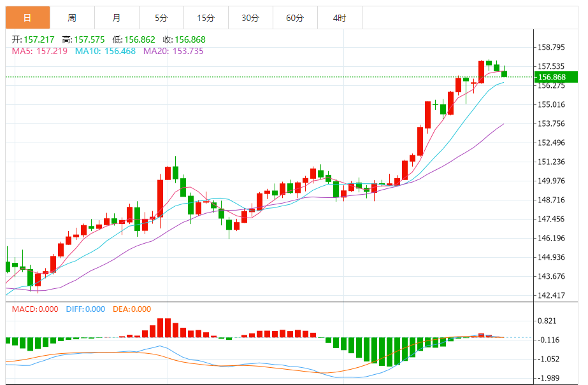Click the open price 157.217 value
Image resolution: width=588 pixels, height=385 pixels.
[39, 39]
